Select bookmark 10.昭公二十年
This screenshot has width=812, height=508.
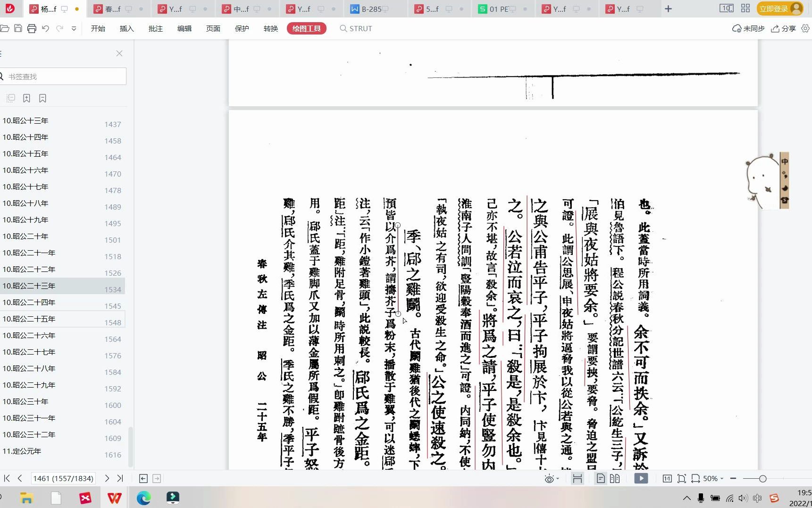coord(62,237)
